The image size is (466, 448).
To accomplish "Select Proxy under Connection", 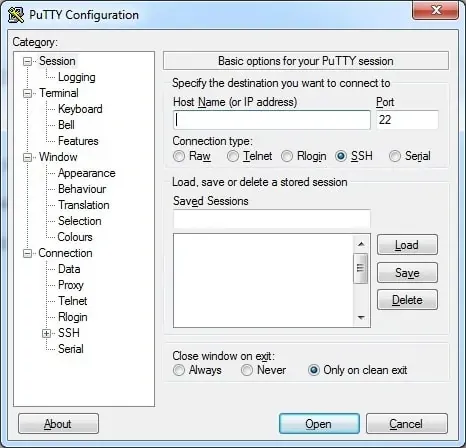I will click(71, 285).
